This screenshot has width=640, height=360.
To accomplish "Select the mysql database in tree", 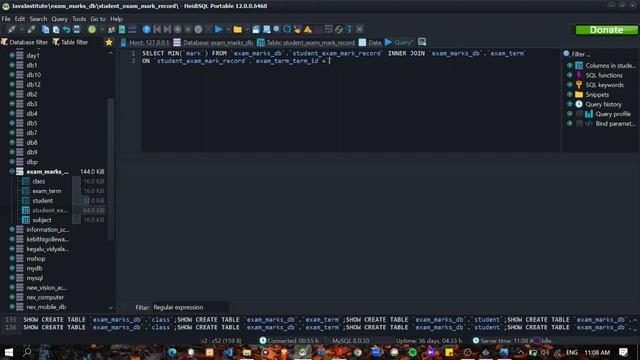I will (x=34, y=278).
